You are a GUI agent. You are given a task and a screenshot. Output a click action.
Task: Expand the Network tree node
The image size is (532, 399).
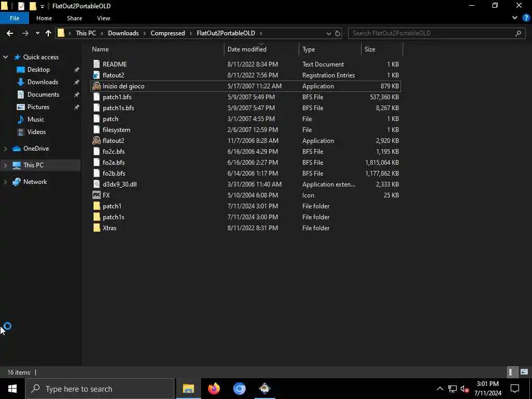tap(5, 182)
